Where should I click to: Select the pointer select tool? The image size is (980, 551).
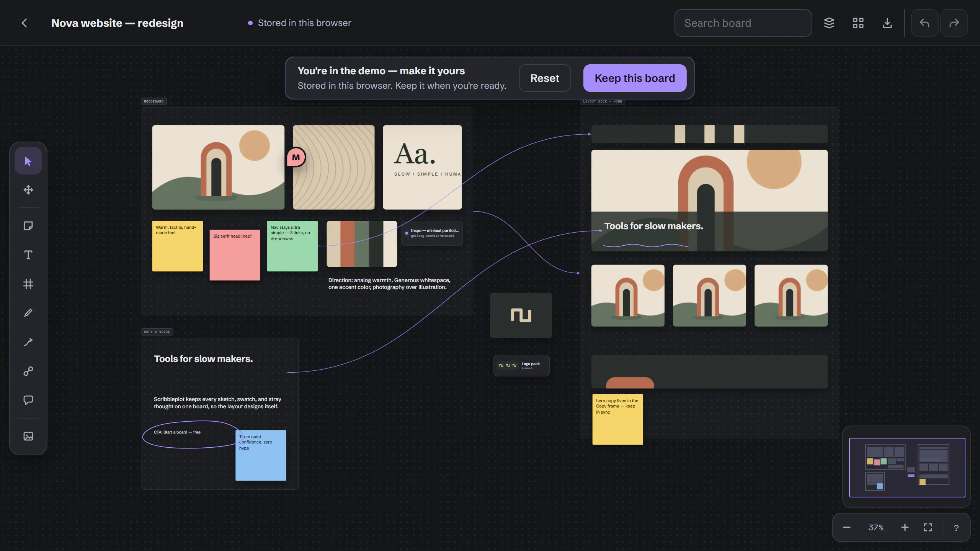(x=28, y=161)
